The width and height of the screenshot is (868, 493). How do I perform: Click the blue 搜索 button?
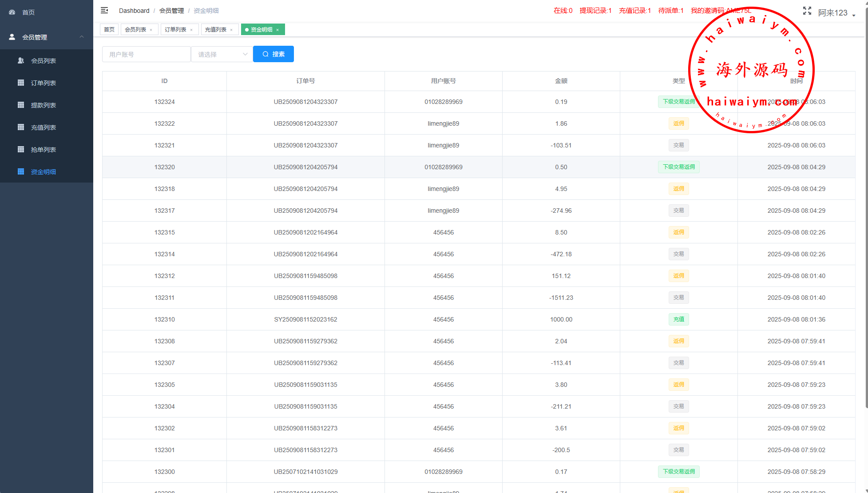273,54
